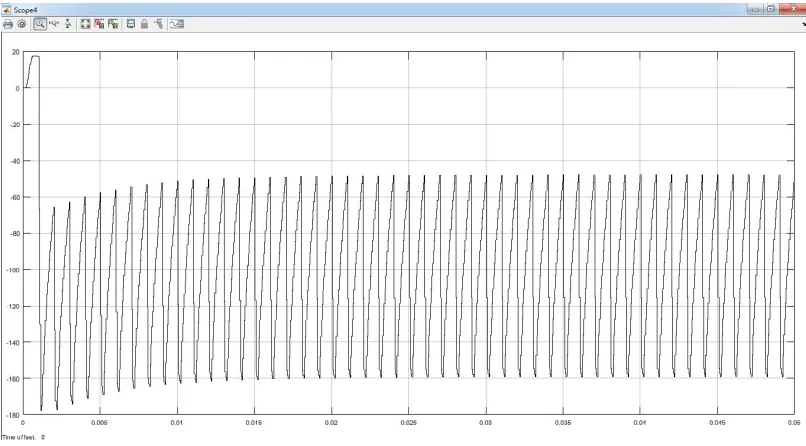Click the waveform icon at toolbar end
The height and width of the screenshot is (446, 806).
pyautogui.click(x=177, y=24)
